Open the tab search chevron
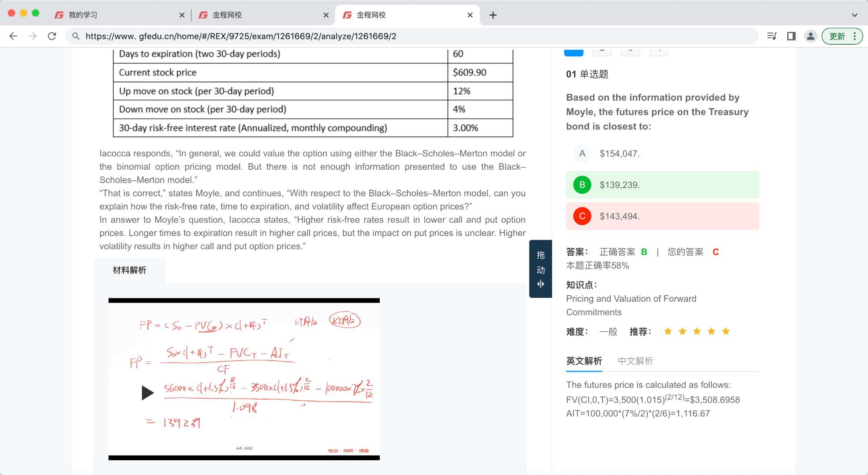The height and width of the screenshot is (475, 868). click(x=854, y=15)
